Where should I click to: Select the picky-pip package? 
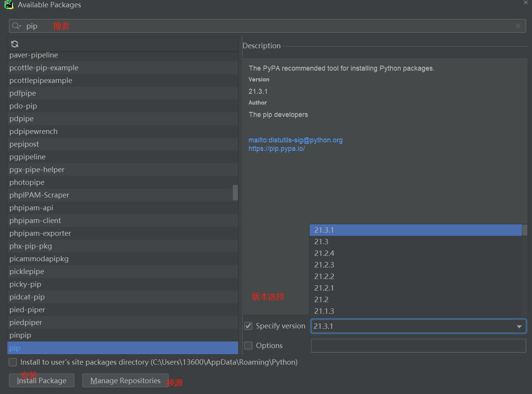point(123,284)
